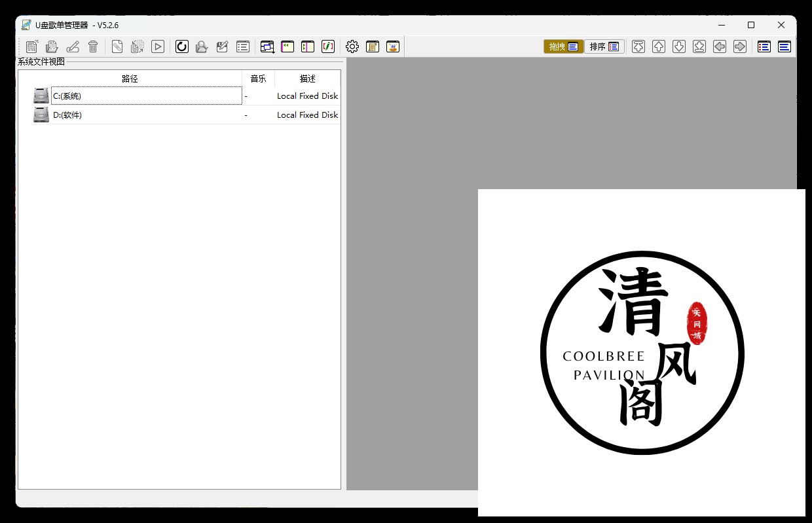Click the pencil edit icon
812x523 pixels.
click(x=73, y=46)
